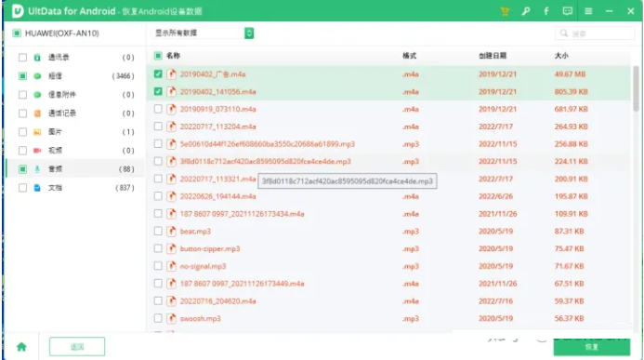The height and width of the screenshot is (360, 644).
Task: Click file icon of 20190919_073110.m4a
Action: click(x=171, y=110)
